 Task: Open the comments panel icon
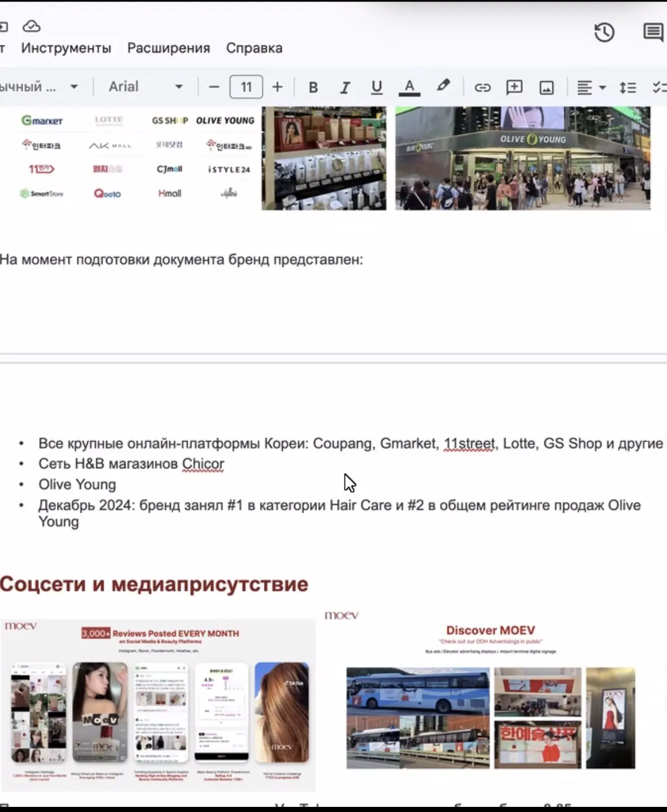(x=653, y=32)
